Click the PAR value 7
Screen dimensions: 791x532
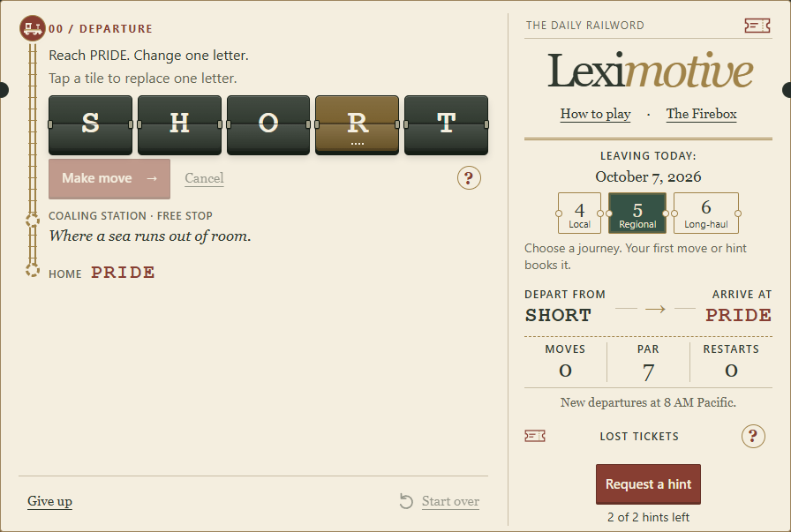point(648,372)
